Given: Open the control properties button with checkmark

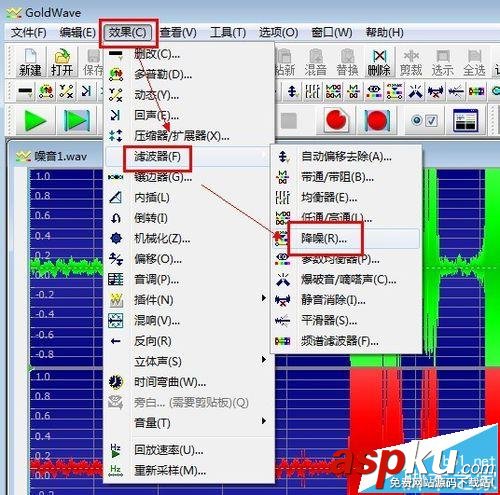Looking at the screenshot, I should point(424,120).
